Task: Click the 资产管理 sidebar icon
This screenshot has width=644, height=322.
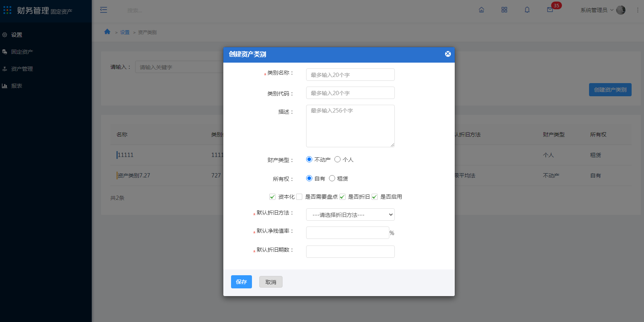Action: (x=5, y=69)
